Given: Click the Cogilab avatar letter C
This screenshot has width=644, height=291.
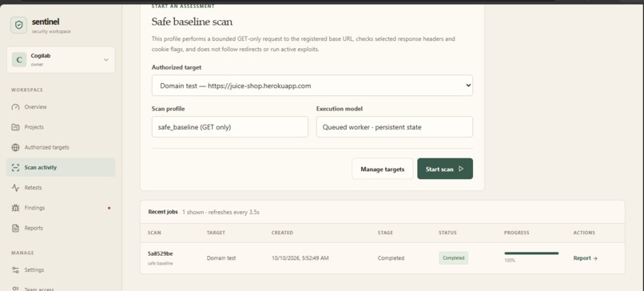Looking at the screenshot, I should (x=19, y=60).
